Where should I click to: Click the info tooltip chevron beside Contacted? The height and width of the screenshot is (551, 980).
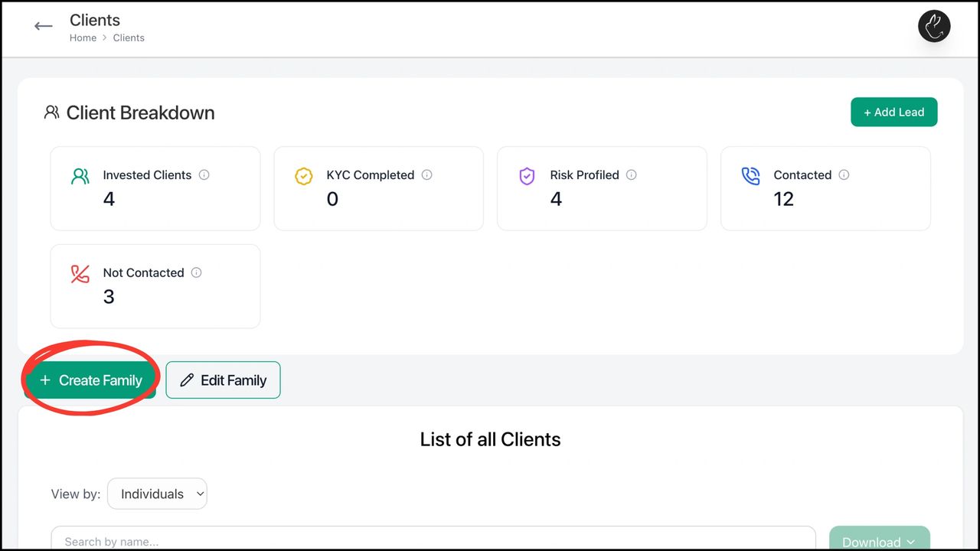point(844,174)
